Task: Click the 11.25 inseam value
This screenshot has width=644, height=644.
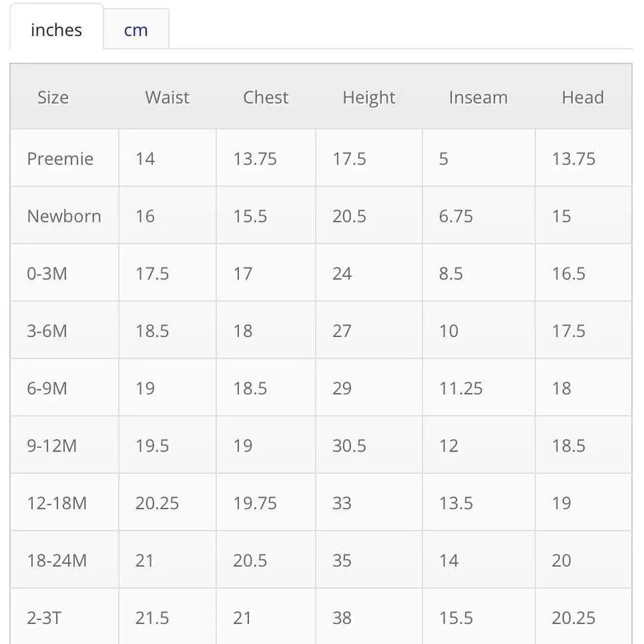Action: click(x=461, y=388)
